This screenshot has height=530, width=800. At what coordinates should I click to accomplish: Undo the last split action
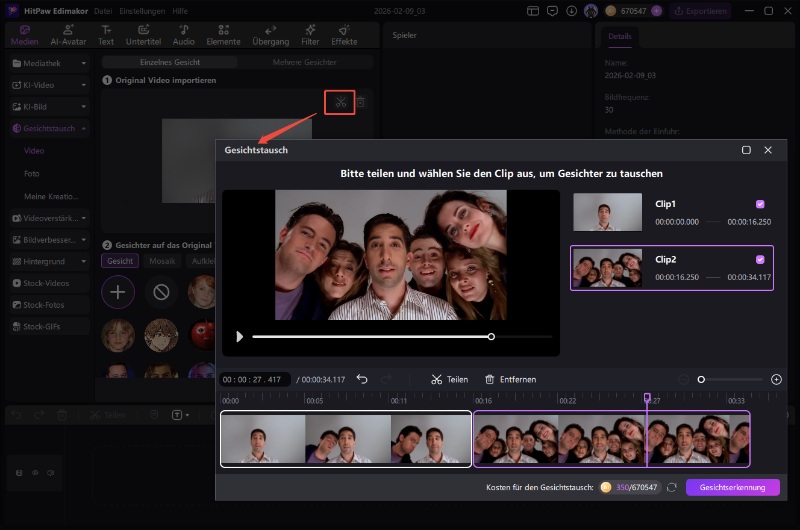(362, 380)
